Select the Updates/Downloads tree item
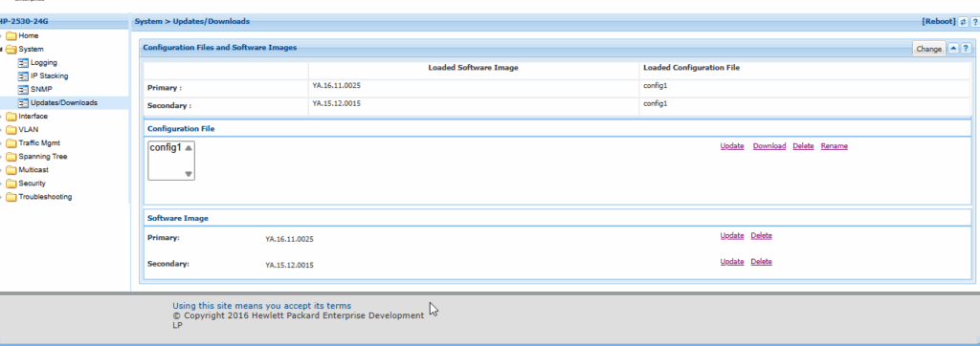The height and width of the screenshot is (346, 980). click(64, 103)
